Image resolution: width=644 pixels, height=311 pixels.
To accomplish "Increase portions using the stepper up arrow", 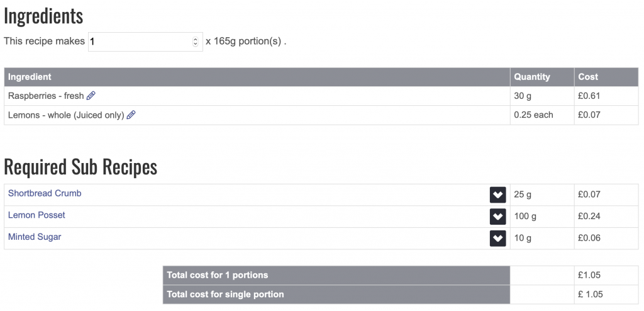I will coord(196,40).
